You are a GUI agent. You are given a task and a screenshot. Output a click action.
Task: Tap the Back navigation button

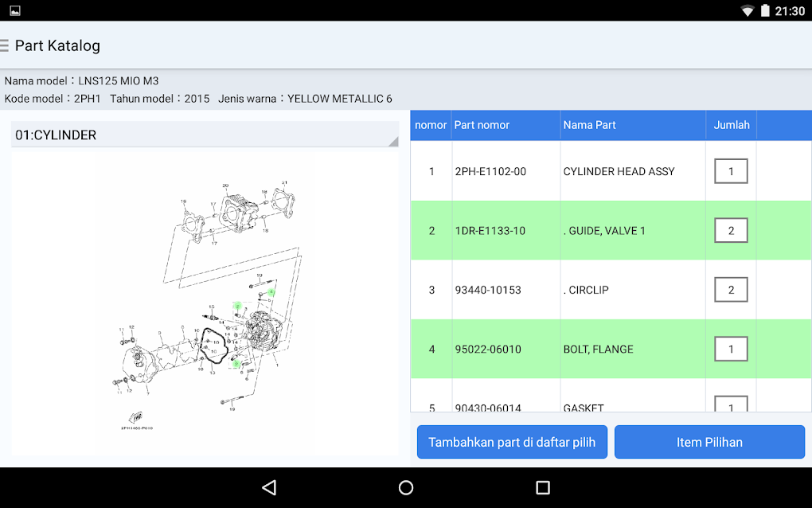click(269, 487)
